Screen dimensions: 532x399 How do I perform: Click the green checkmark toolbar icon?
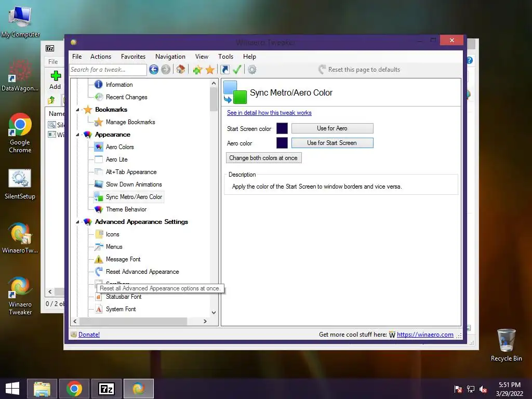[237, 70]
